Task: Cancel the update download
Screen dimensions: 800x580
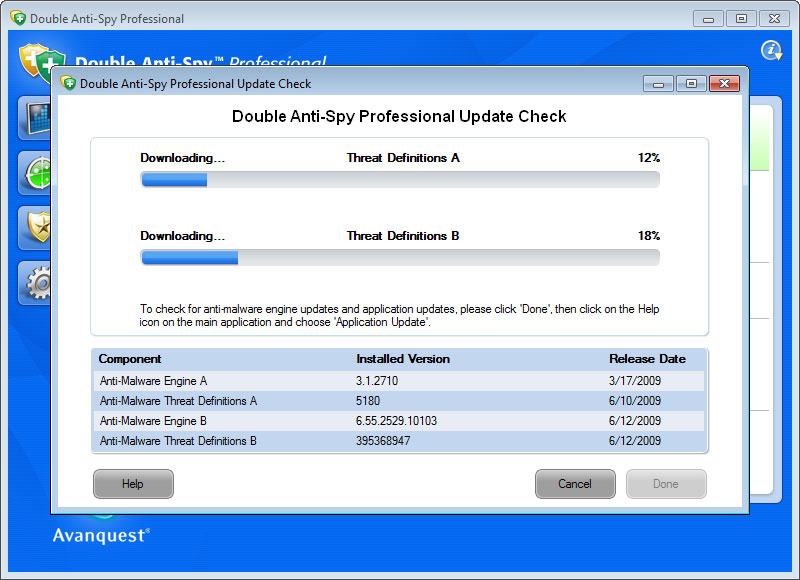Action: (574, 484)
